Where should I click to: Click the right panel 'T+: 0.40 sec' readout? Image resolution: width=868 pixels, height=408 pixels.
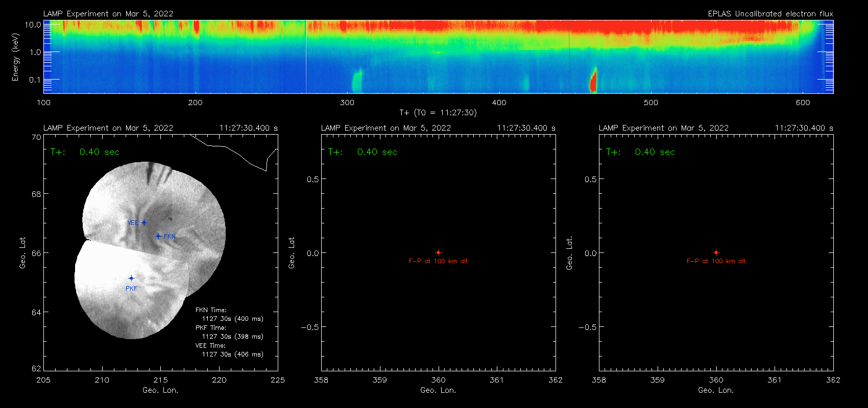(x=640, y=152)
